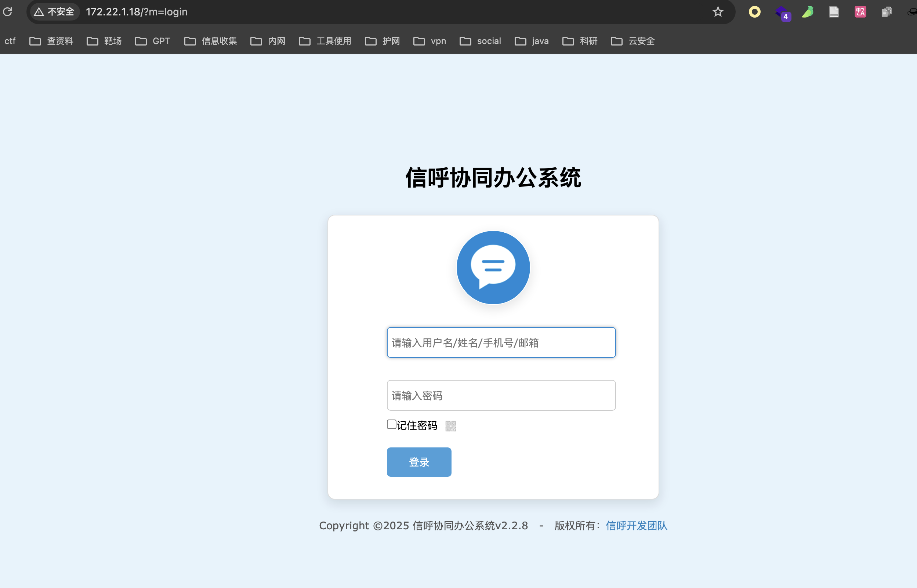Click the gray document extension icon

pos(834,12)
